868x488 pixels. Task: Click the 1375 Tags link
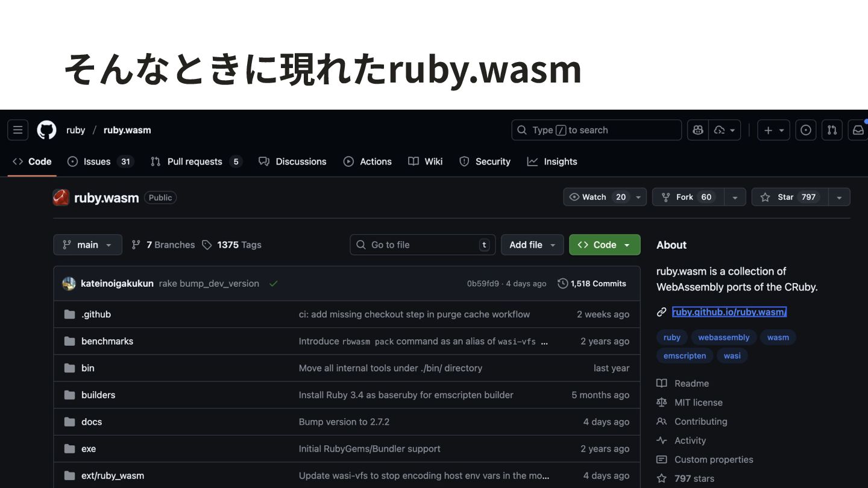tap(231, 245)
